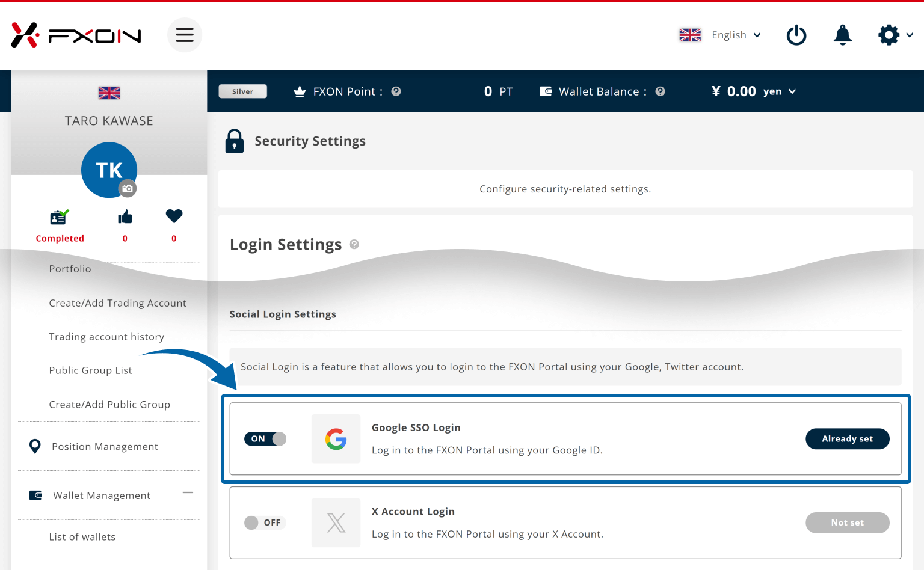The height and width of the screenshot is (570, 924).
Task: Click the TK profile avatar
Action: click(109, 170)
